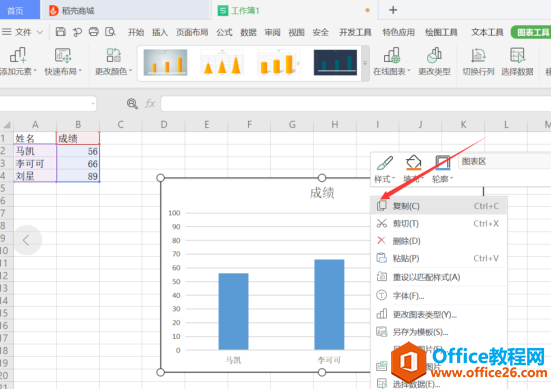Open the 图表区 chart element dropdown
This screenshot has height=390, width=554.
pos(505,162)
